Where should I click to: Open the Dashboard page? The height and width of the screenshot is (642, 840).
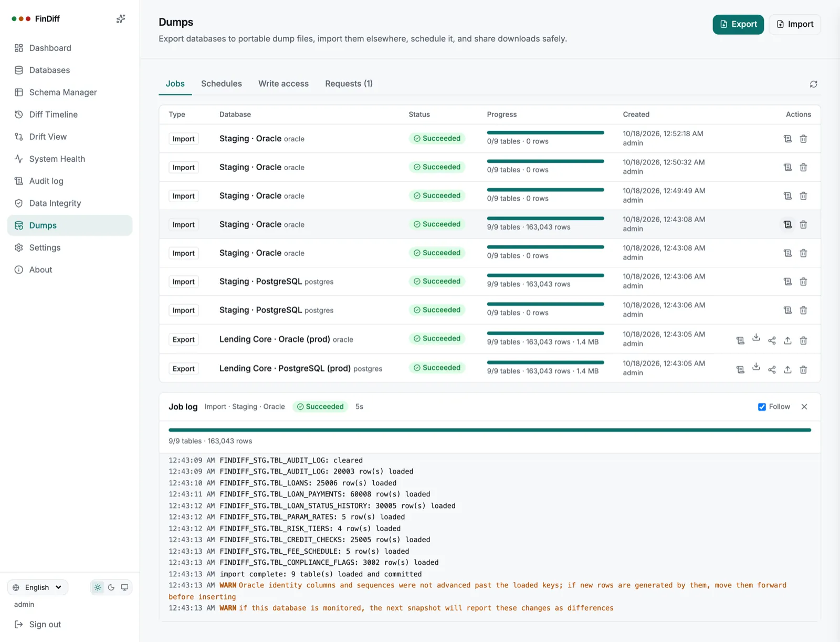[70, 48]
